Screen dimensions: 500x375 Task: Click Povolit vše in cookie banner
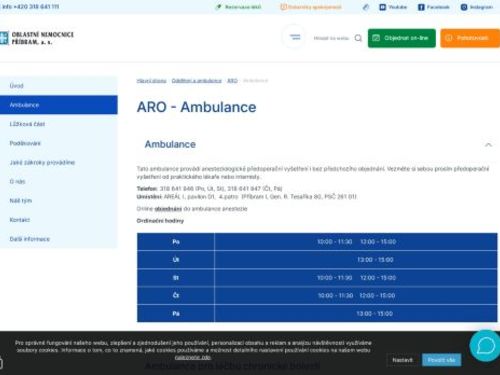click(441, 360)
